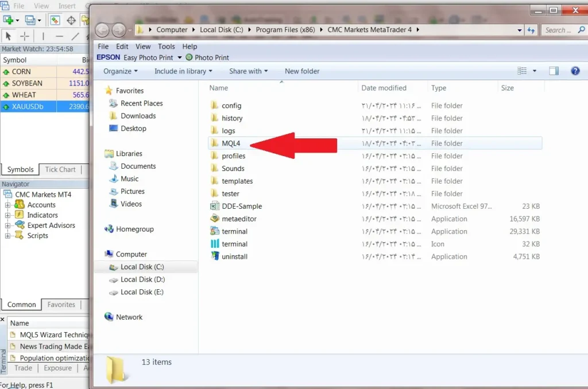Select XAUUSDb symbol in Market Watch

pyautogui.click(x=45, y=107)
